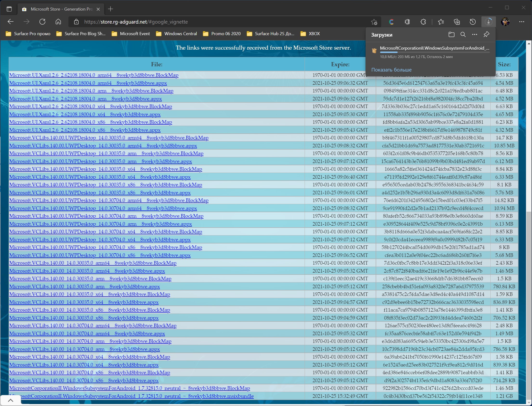Open Edge Settings and more menu

point(522,22)
